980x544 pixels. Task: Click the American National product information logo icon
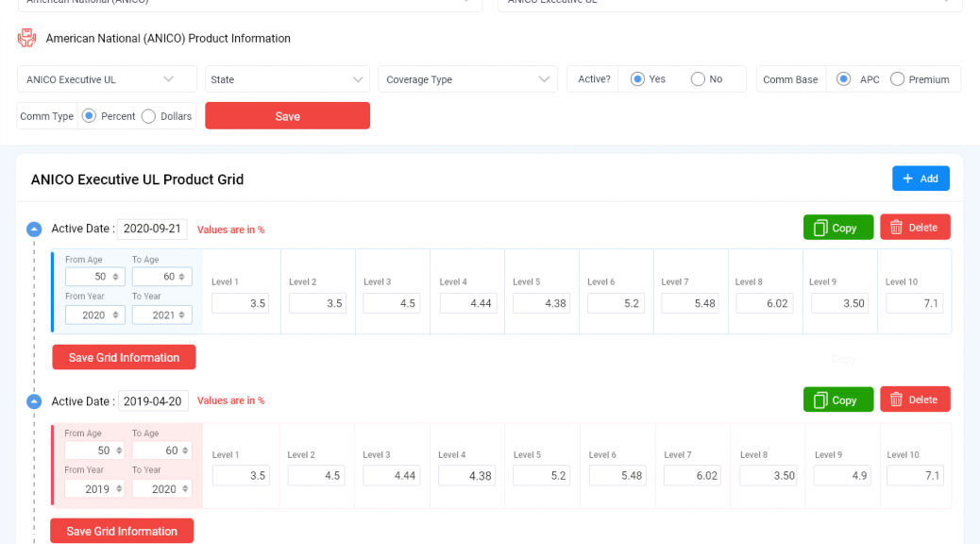26,38
